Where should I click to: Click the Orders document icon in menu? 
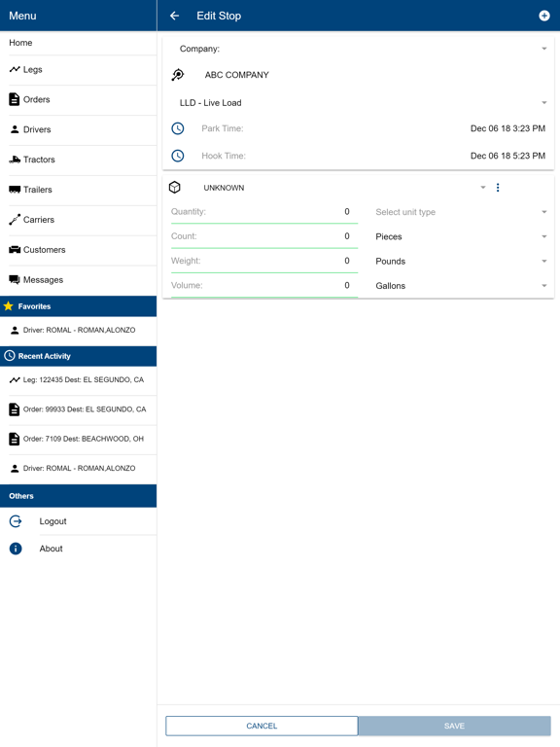pyautogui.click(x=15, y=99)
